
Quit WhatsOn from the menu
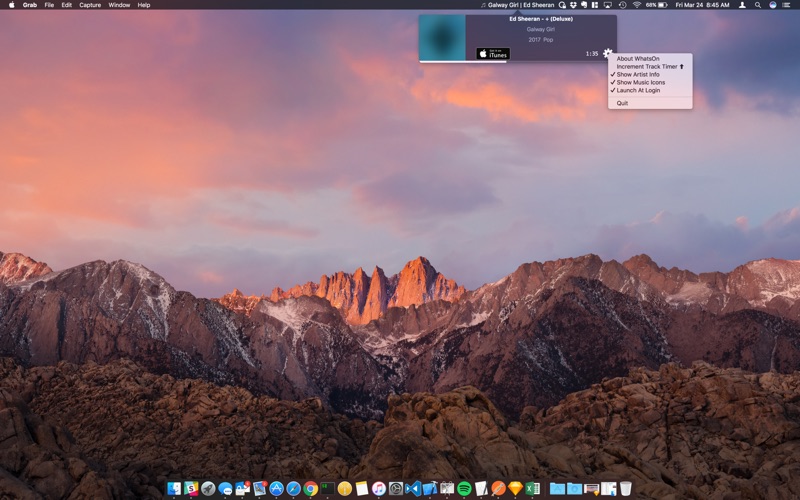pyautogui.click(x=622, y=103)
